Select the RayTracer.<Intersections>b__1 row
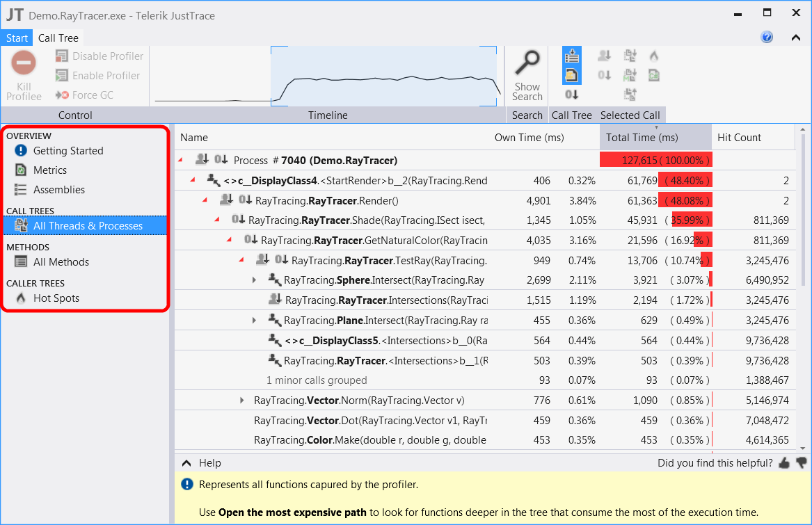Viewport: 812px width, 525px height. (485, 360)
